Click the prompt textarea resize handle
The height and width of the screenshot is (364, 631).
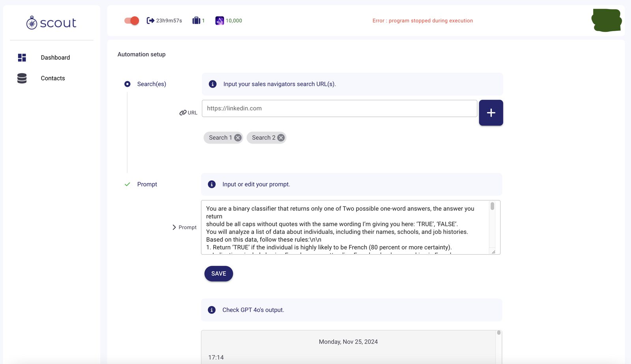493,252
